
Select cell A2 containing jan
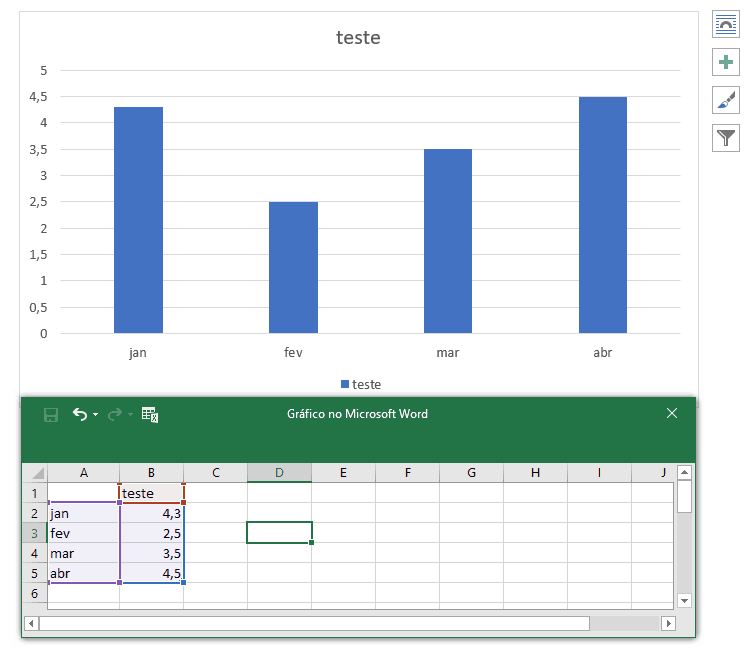click(83, 513)
